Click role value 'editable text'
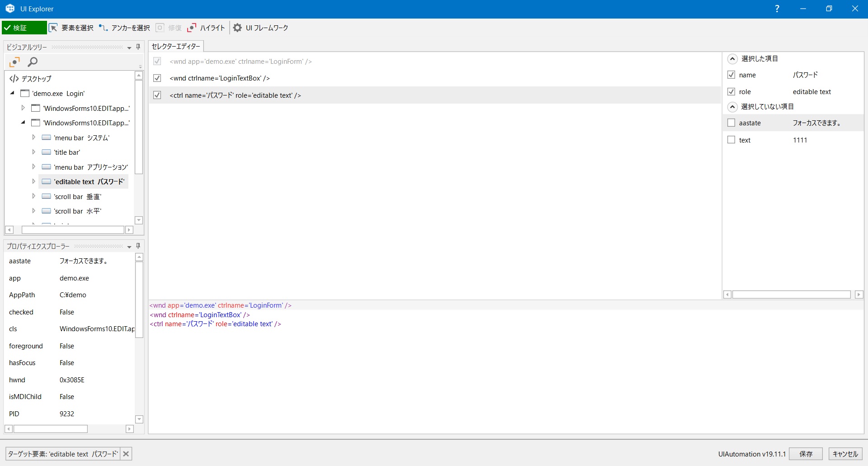Screen dimensions: 868x466 (x=812, y=92)
